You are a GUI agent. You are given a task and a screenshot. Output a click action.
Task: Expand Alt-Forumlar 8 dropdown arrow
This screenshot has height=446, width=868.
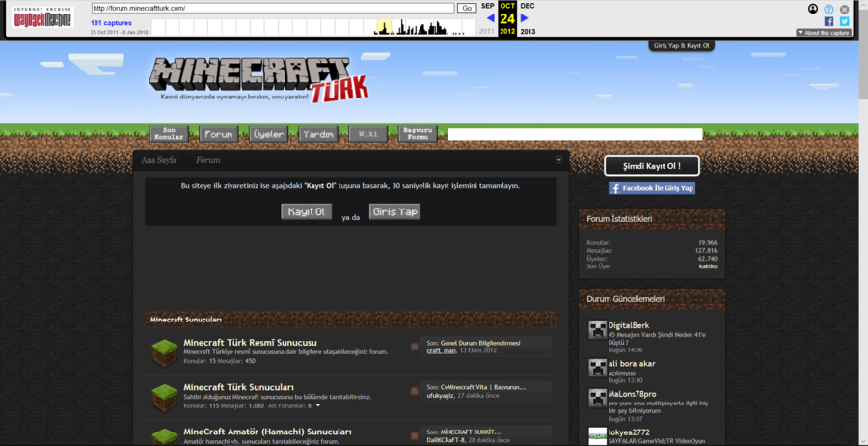coord(317,406)
